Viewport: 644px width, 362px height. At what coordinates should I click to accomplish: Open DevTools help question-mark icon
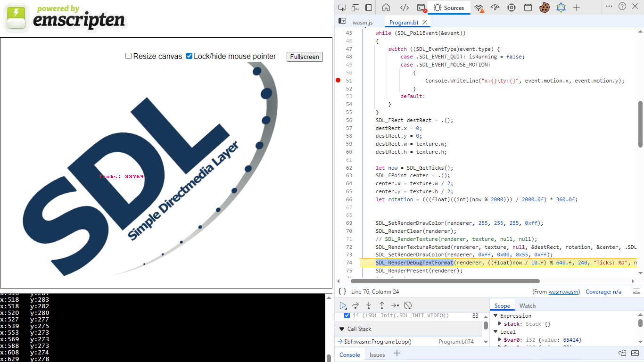622,7
